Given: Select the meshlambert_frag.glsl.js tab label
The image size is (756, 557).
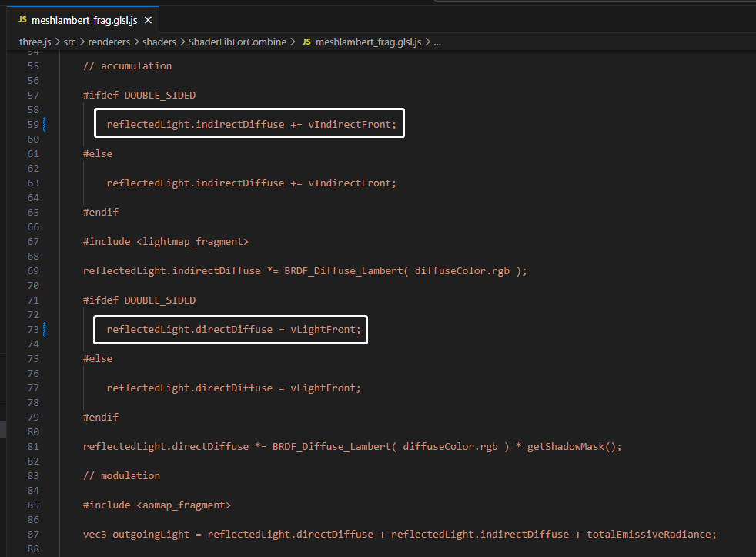Looking at the screenshot, I should [x=85, y=20].
